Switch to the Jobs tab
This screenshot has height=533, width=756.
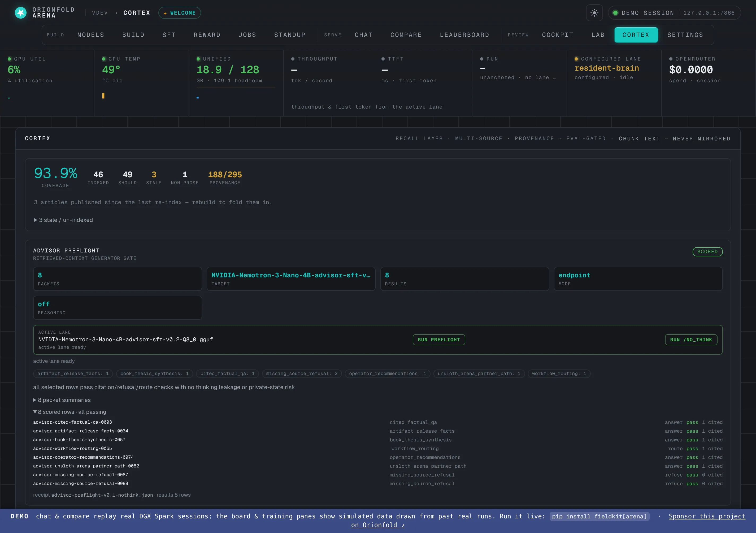[x=247, y=35]
